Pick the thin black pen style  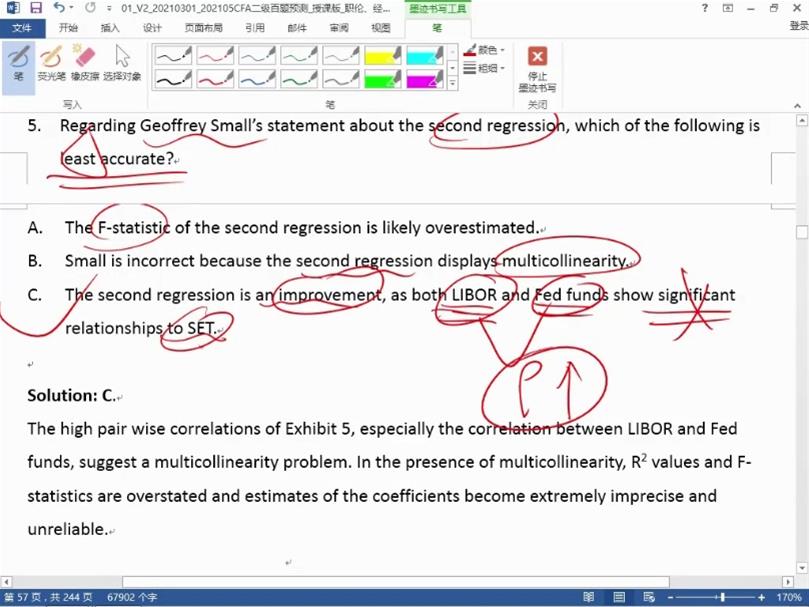click(x=173, y=55)
